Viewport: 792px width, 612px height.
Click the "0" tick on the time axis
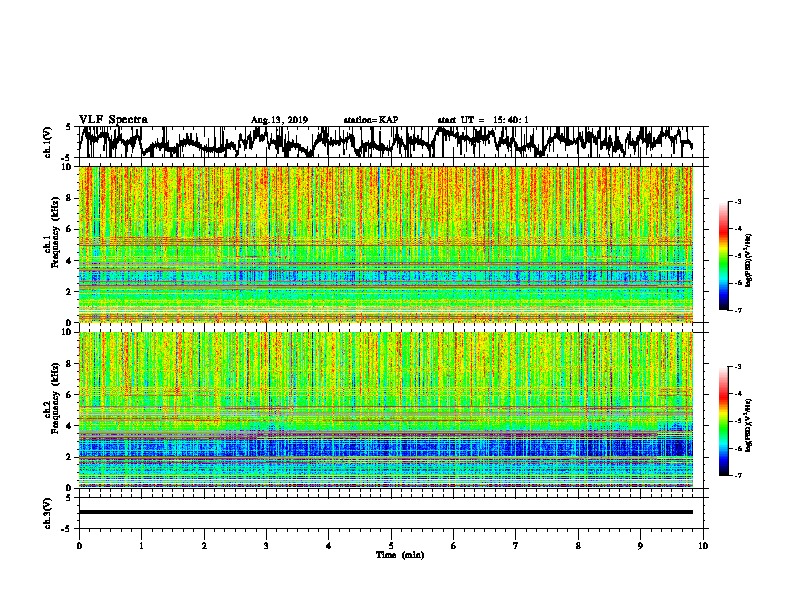click(x=79, y=545)
